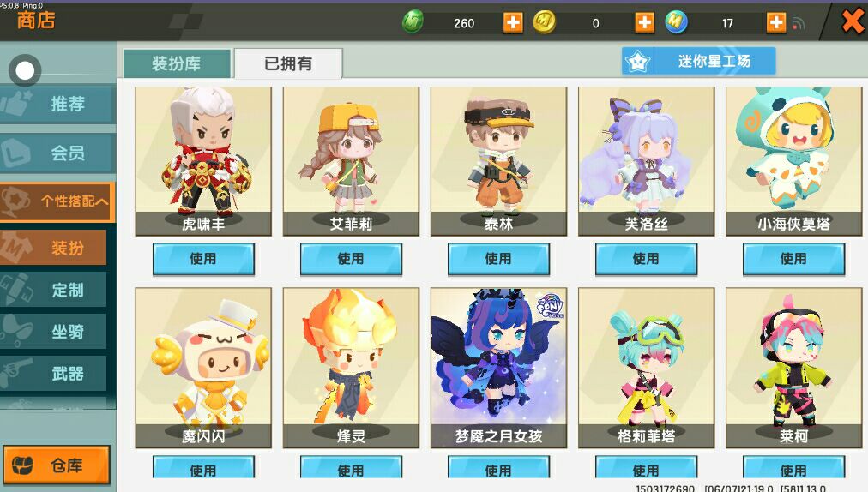Click the gold coin currency icon

pos(544,22)
